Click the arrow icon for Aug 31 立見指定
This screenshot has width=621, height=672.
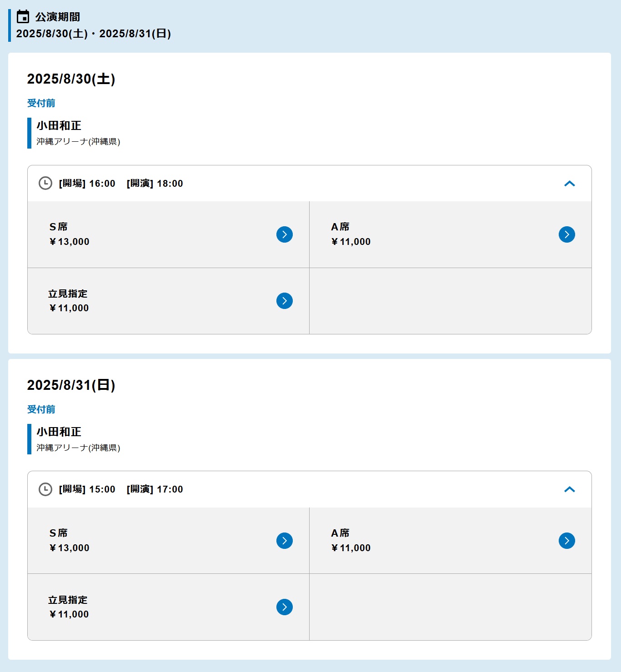tap(285, 607)
